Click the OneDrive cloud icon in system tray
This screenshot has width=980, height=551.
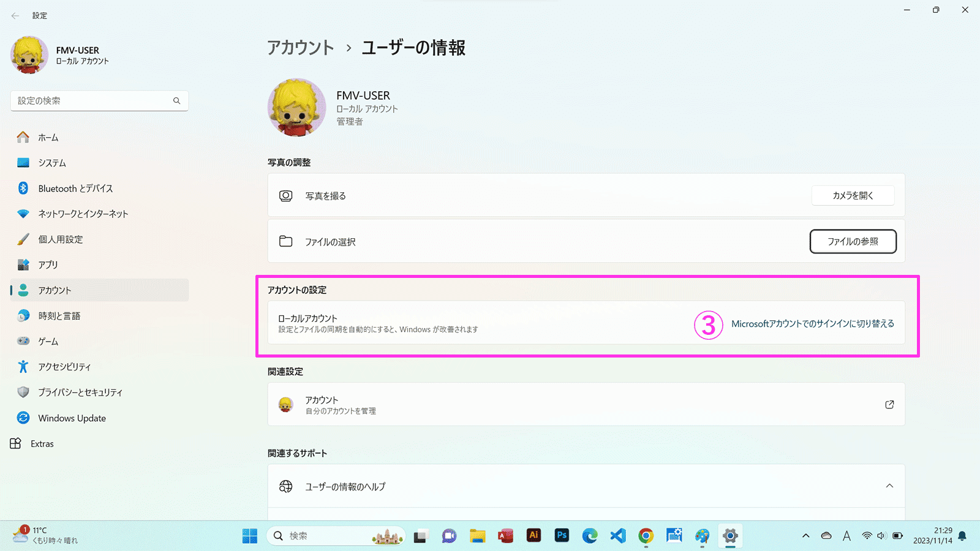[x=826, y=536]
